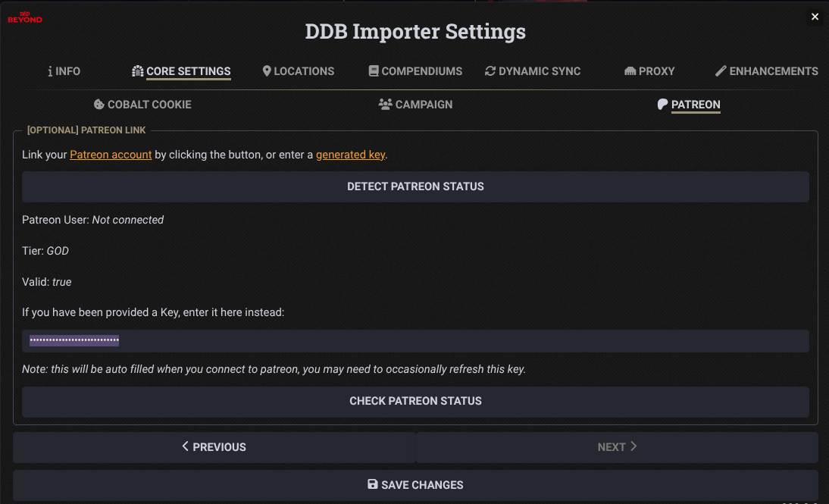Open the Patreon account link
Image resolution: width=829 pixels, height=504 pixels.
point(111,155)
